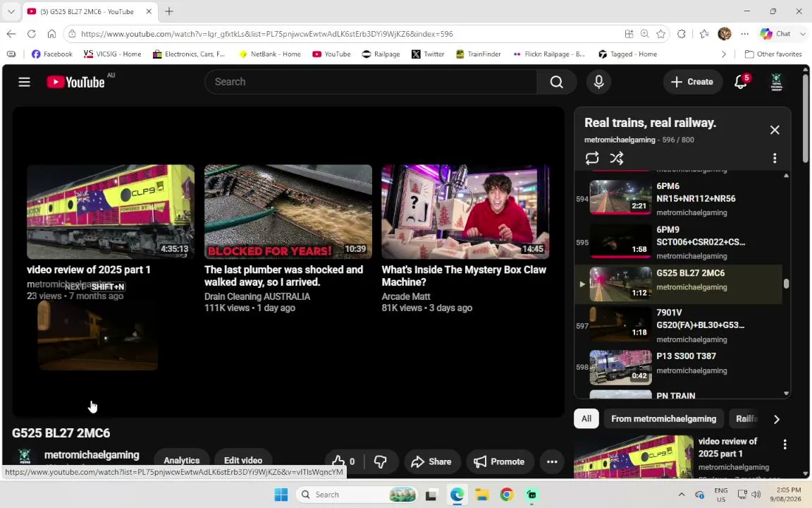Screen dimensions: 812x508
Task: Click the YouTube logo home link
Action: [x=75, y=82]
